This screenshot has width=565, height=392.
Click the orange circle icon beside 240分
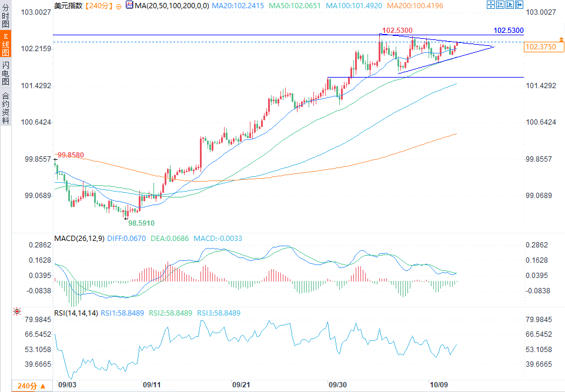point(119,6)
